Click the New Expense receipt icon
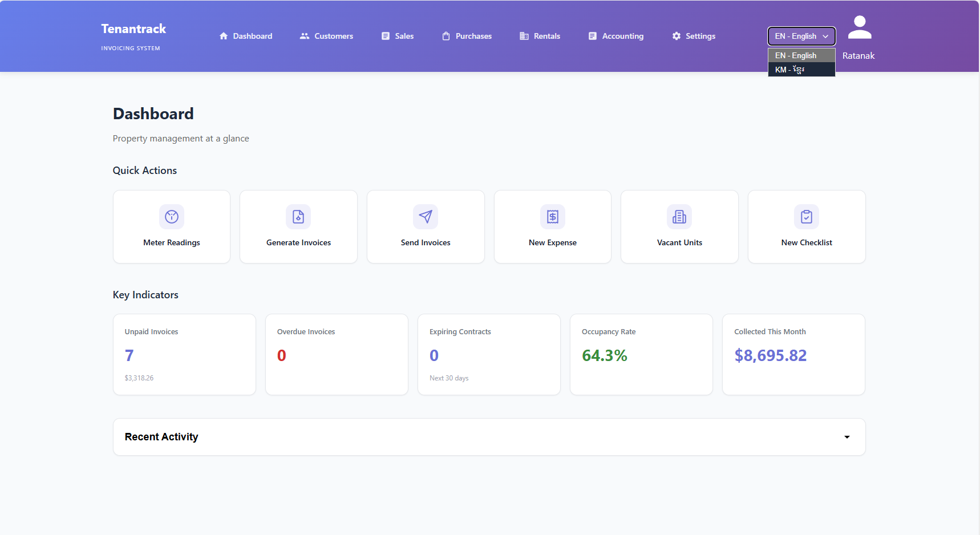This screenshot has height=535, width=980. coord(553,217)
